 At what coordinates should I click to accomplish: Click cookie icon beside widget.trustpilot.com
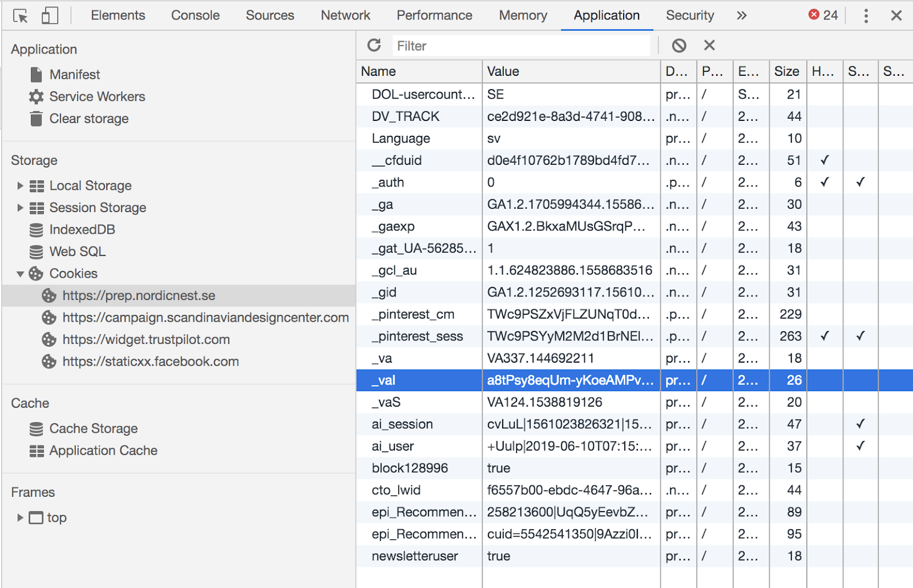pos(49,339)
